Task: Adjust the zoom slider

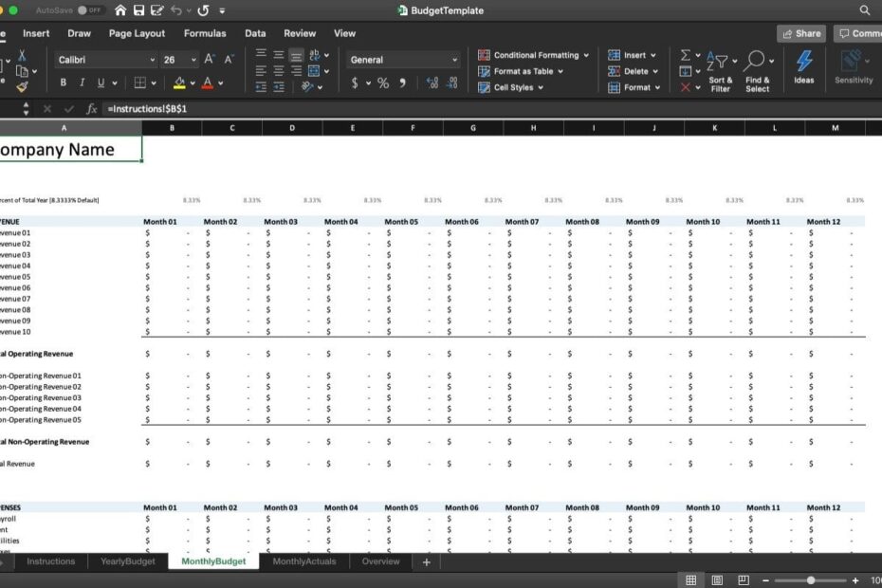Action: (x=811, y=579)
